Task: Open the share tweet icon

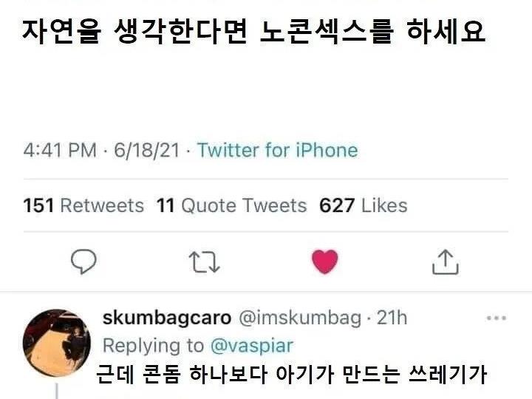Action: (x=445, y=262)
